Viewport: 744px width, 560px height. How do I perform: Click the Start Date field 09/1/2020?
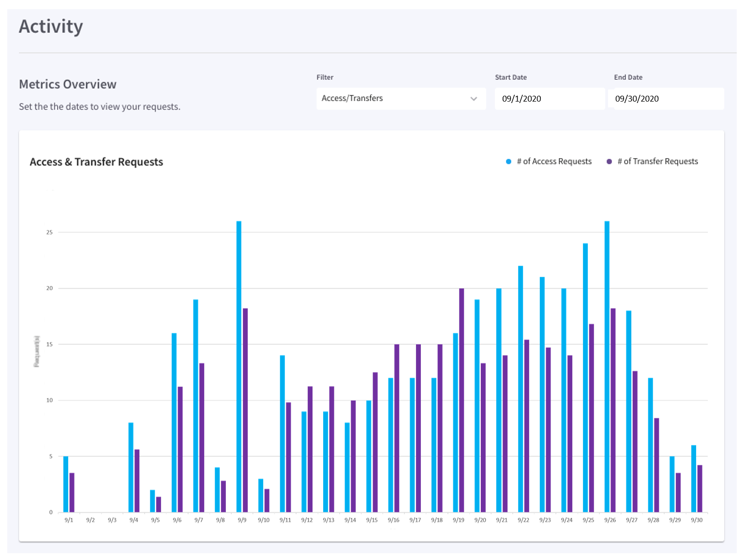(x=550, y=99)
